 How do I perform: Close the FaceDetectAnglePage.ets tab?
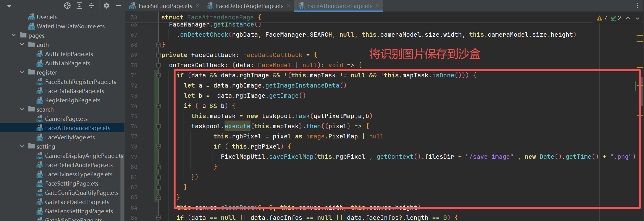pyautogui.click(x=289, y=6)
